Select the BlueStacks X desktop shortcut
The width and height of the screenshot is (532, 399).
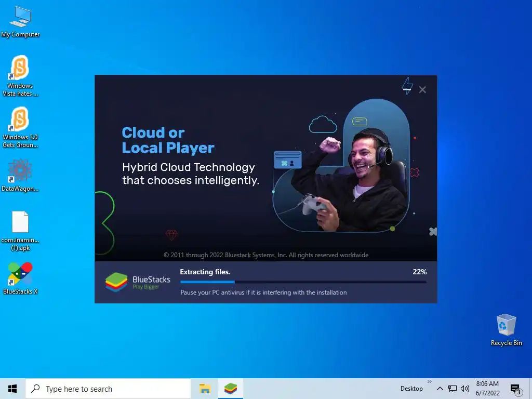[20, 278]
